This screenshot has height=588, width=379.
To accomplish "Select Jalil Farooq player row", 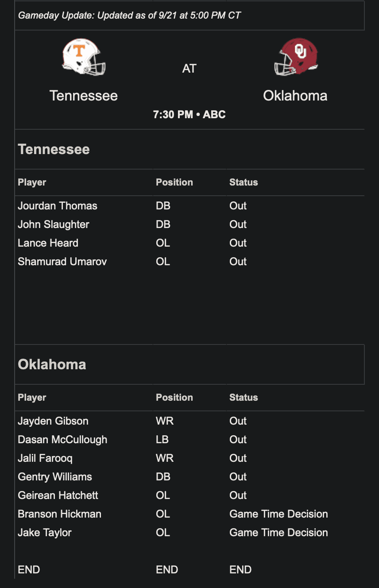I will 45,458.
